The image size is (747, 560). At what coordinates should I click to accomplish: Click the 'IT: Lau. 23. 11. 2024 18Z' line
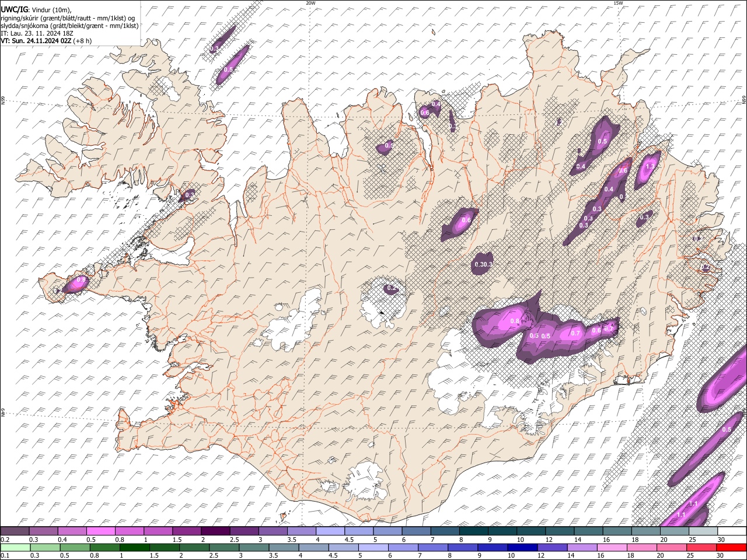pyautogui.click(x=37, y=33)
